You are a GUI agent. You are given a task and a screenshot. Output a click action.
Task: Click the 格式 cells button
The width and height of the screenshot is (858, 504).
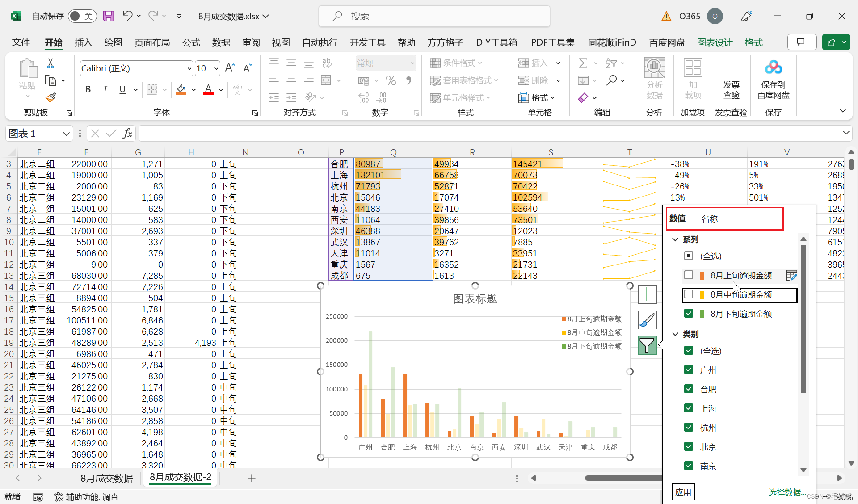click(x=537, y=98)
